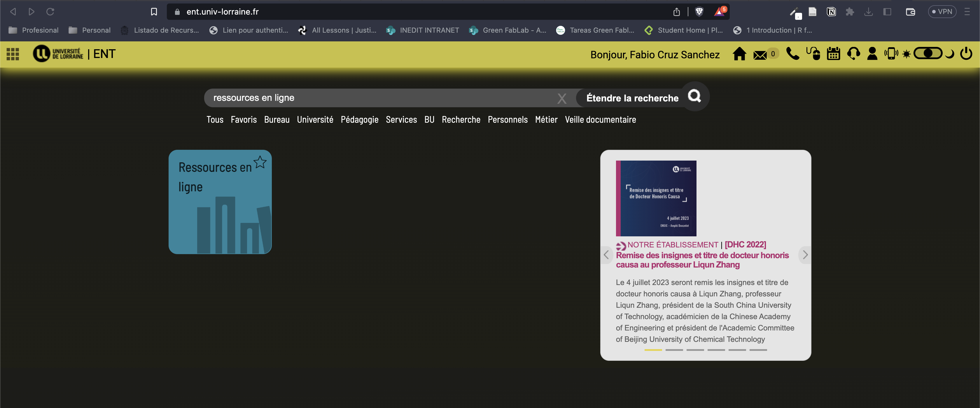Toggle light/dark theme switch
980x408 pixels.
coord(928,54)
